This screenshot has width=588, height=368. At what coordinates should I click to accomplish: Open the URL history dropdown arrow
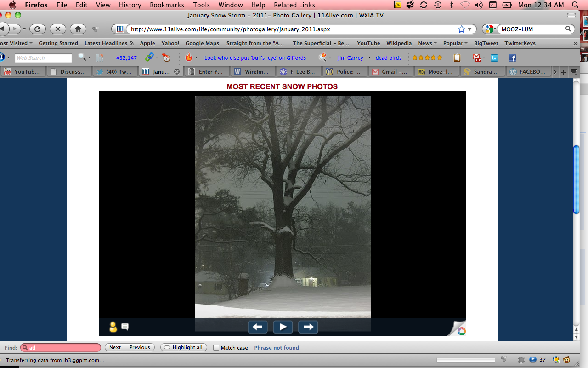coord(470,29)
